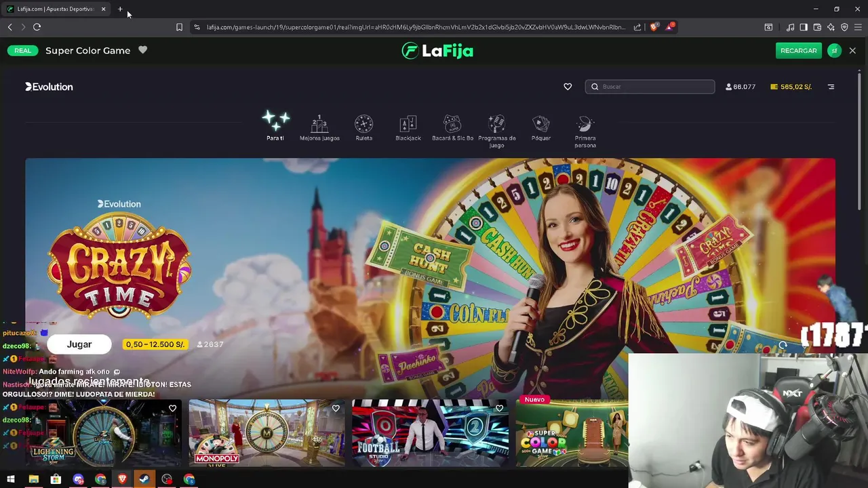This screenshot has width=868, height=488.
Task: Open Brave Rewards triangle icon
Action: point(670,27)
